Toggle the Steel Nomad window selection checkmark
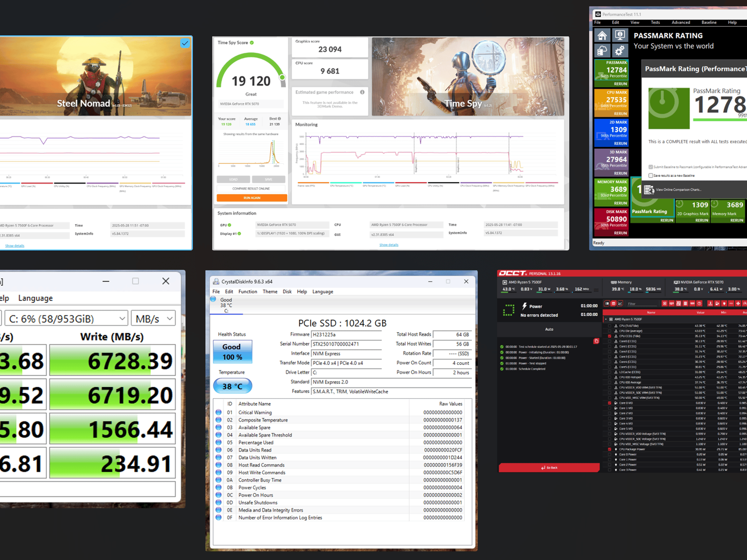 click(x=185, y=43)
